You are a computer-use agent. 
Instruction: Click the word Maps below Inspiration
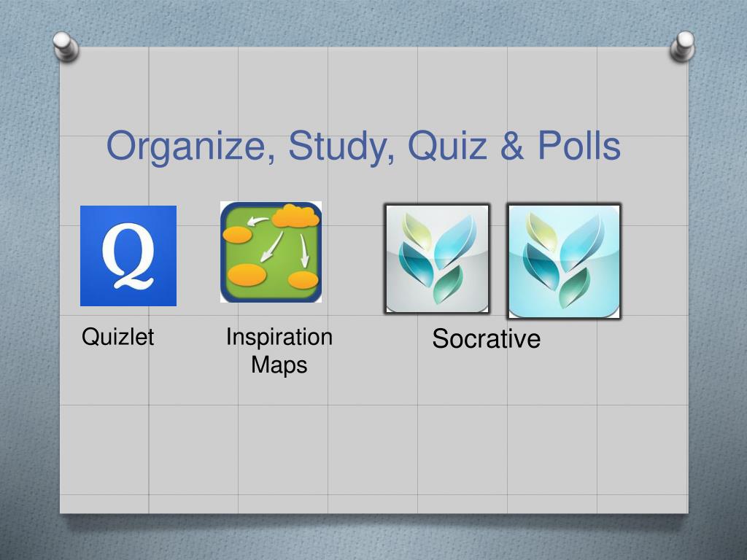[x=279, y=365]
